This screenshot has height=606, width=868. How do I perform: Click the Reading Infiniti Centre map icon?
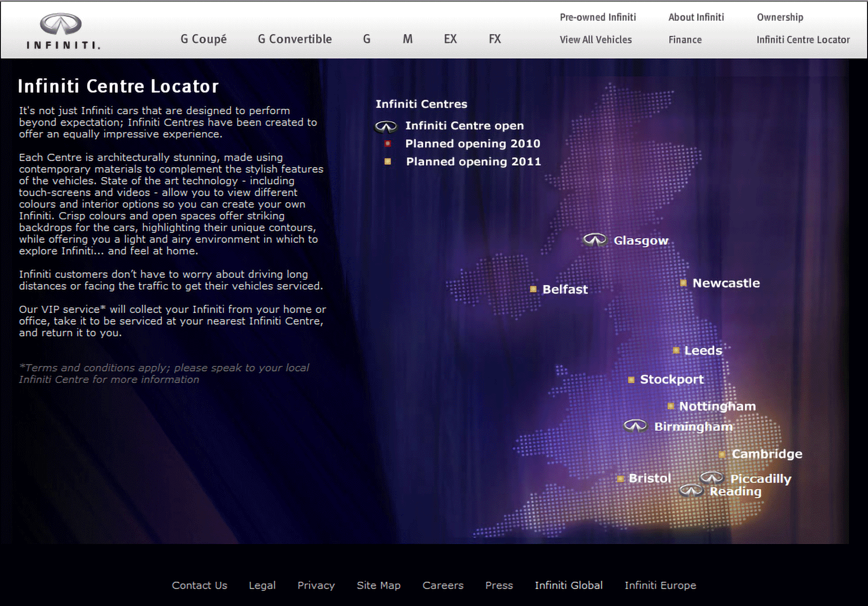pos(690,490)
